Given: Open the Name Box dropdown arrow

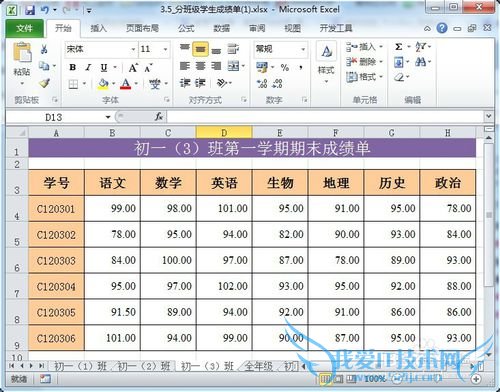Looking at the screenshot, I should pyautogui.click(x=108, y=117).
